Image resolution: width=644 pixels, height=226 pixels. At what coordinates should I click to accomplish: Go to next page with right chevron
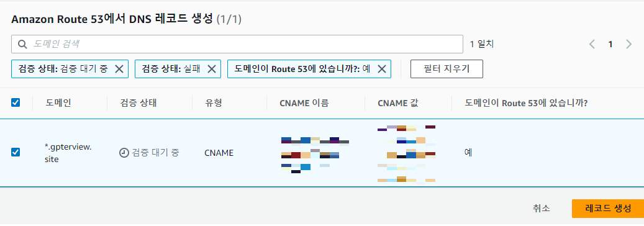point(628,44)
